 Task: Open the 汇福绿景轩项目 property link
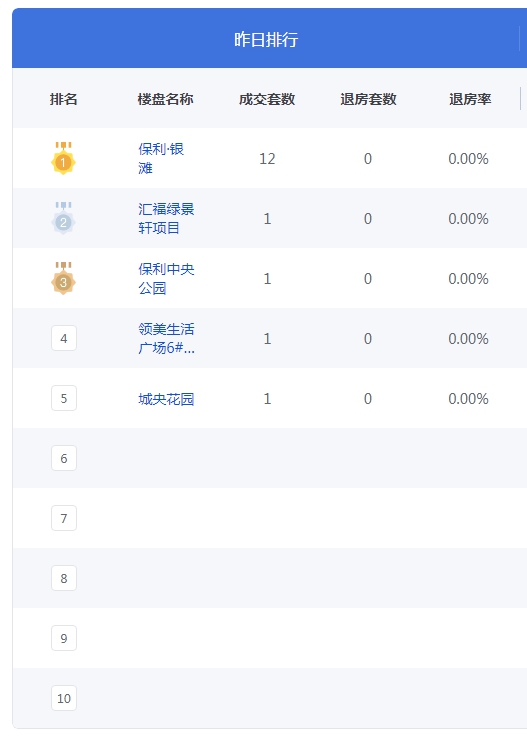(x=166, y=218)
